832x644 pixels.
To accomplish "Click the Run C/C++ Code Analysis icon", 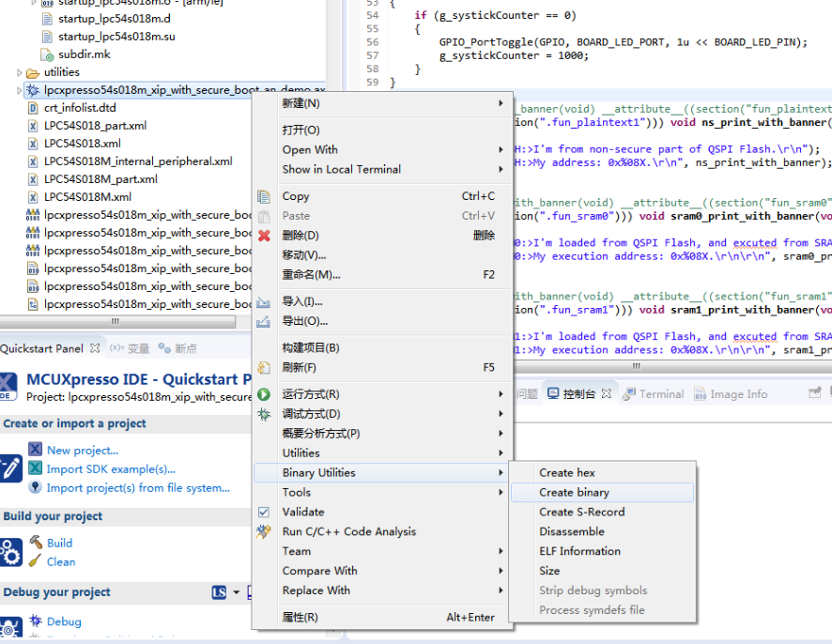I will coord(264,531).
